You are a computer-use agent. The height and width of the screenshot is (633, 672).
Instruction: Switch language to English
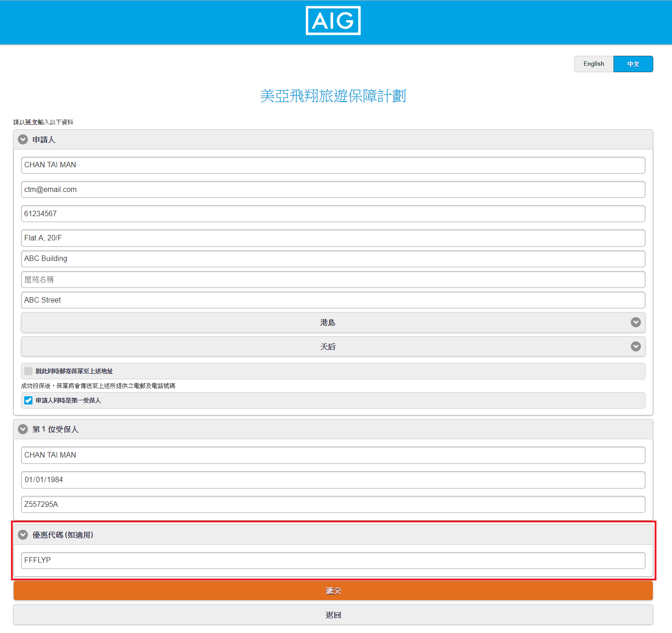(x=593, y=64)
